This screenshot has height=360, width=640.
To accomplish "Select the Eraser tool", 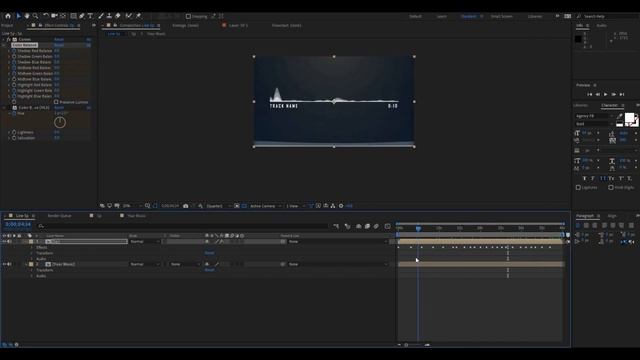I will 118,16.
